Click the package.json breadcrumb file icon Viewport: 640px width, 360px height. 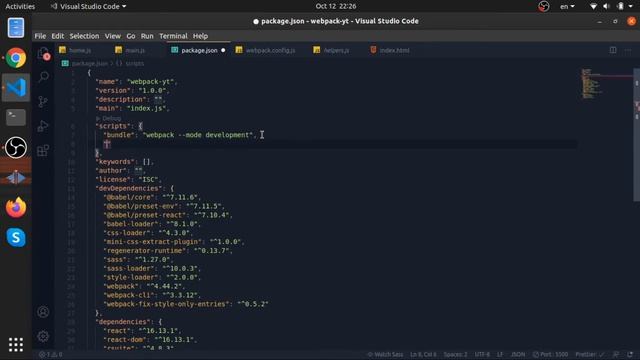pyautogui.click(x=65, y=64)
